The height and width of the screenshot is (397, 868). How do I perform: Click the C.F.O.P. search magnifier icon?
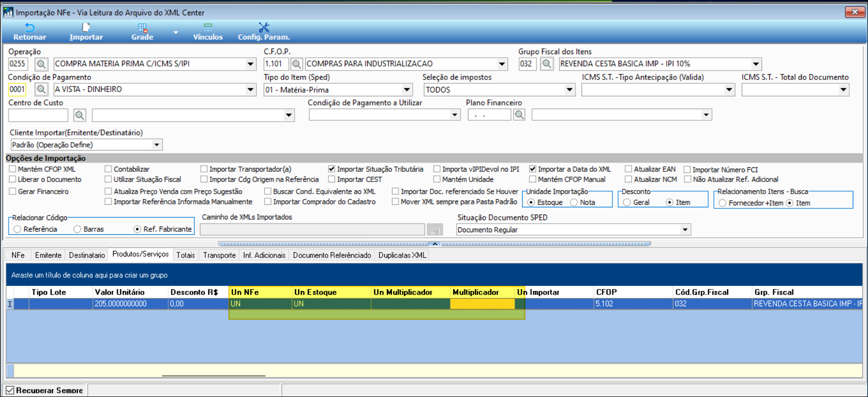point(297,64)
